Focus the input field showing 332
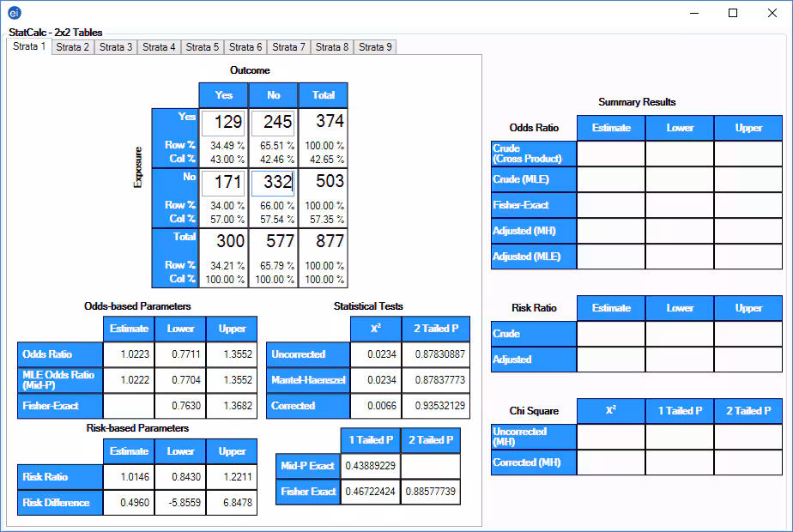 click(x=273, y=183)
